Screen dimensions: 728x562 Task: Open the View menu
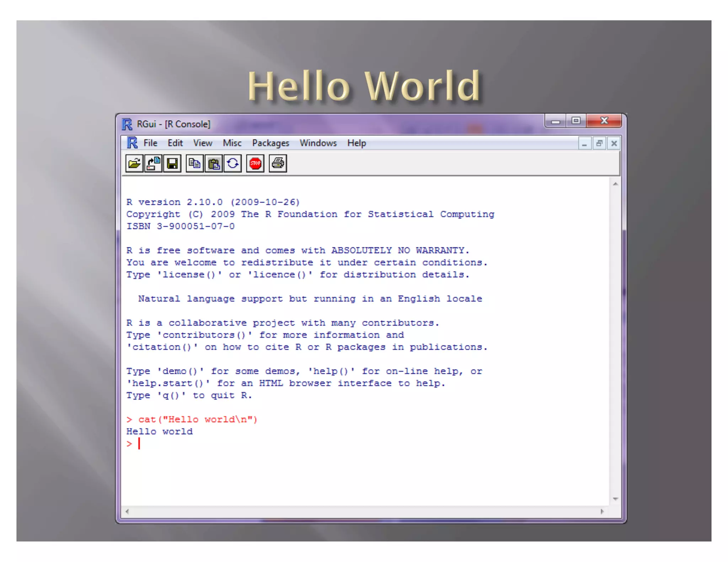click(x=203, y=143)
